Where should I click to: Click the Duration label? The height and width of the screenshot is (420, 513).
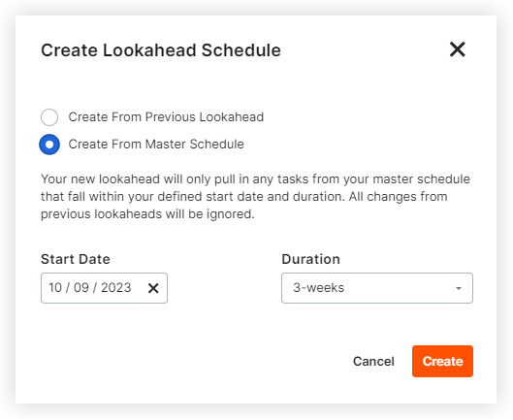(311, 259)
